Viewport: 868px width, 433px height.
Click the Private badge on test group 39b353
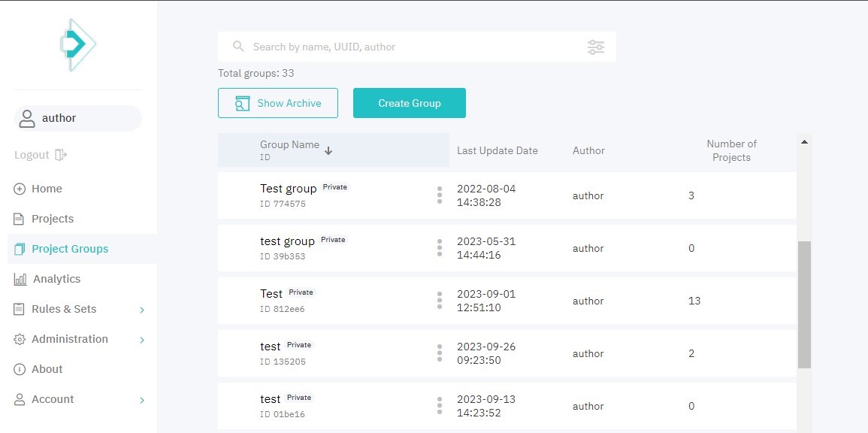[333, 240]
